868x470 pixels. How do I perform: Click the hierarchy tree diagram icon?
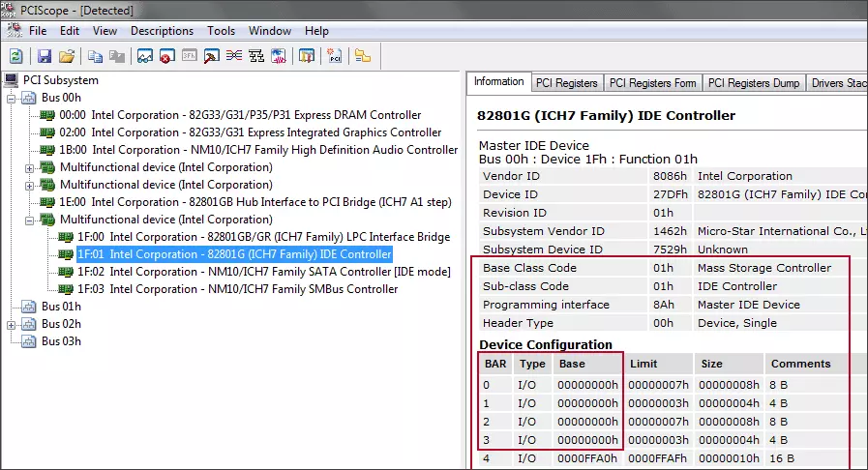click(x=256, y=56)
